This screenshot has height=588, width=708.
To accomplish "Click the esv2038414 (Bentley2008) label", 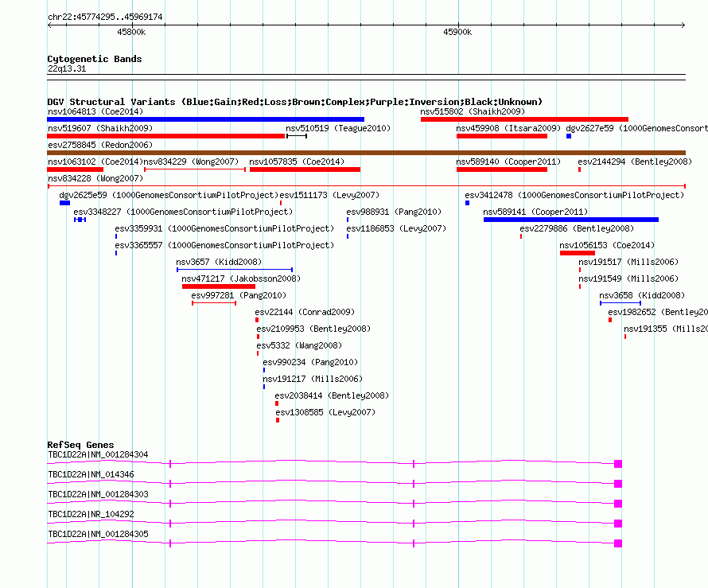I will pyautogui.click(x=332, y=395).
